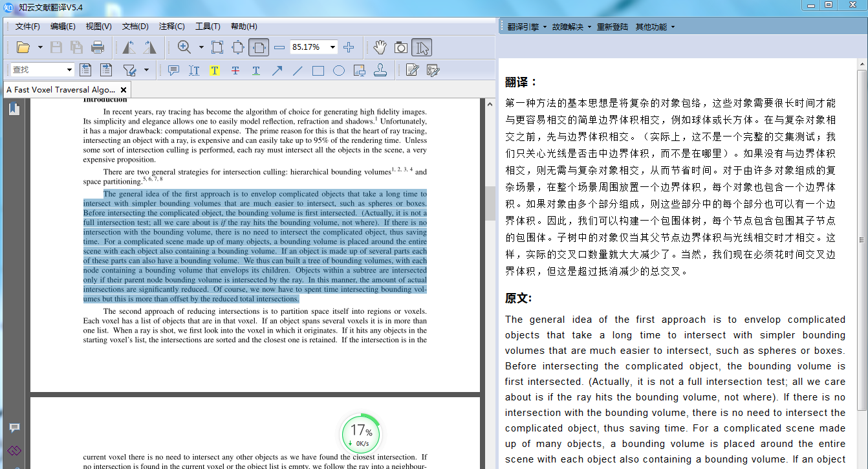Viewport: 868px width, 469px height.
Task: Close the A Fast Voxel Traversal tab
Action: (x=123, y=90)
